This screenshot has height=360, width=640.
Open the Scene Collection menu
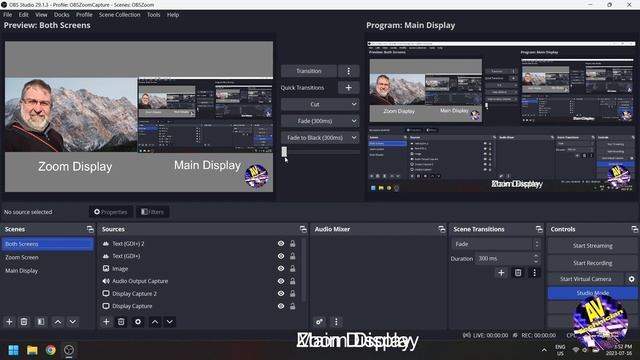point(120,15)
